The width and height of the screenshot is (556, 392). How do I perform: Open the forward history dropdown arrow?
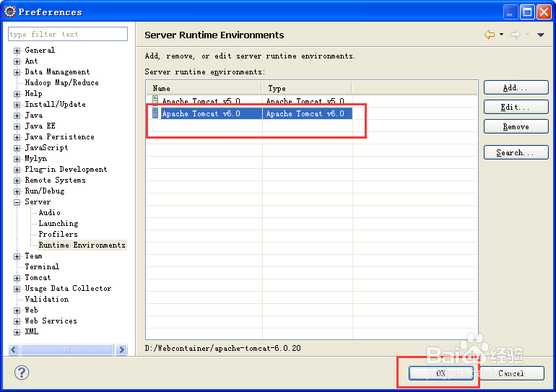pos(527,35)
